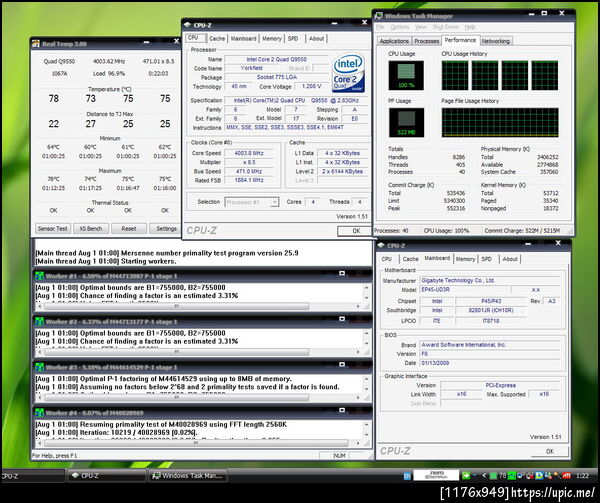
Task: Click the Worker #1 horizontal scrollbar thumb
Action: coord(176,306)
